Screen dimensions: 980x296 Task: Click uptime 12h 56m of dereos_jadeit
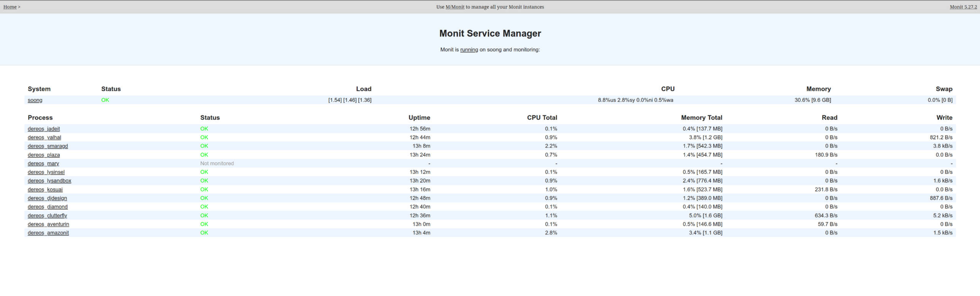420,128
